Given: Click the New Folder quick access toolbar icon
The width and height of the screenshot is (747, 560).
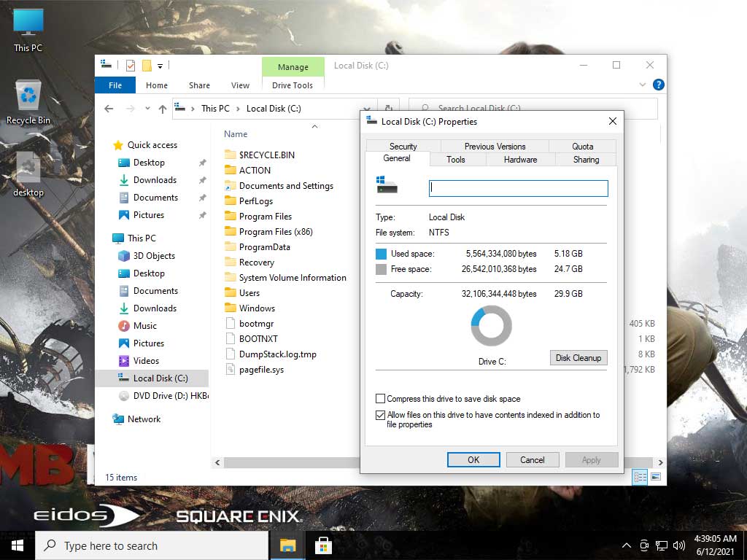Looking at the screenshot, I should 147,66.
